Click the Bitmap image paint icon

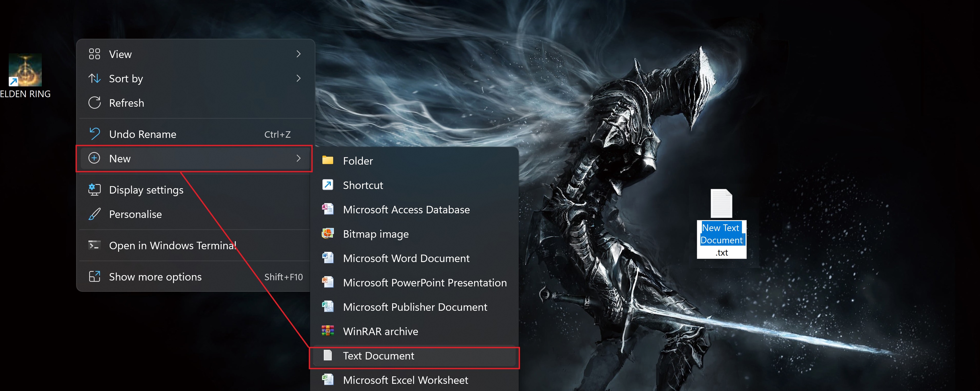click(328, 233)
